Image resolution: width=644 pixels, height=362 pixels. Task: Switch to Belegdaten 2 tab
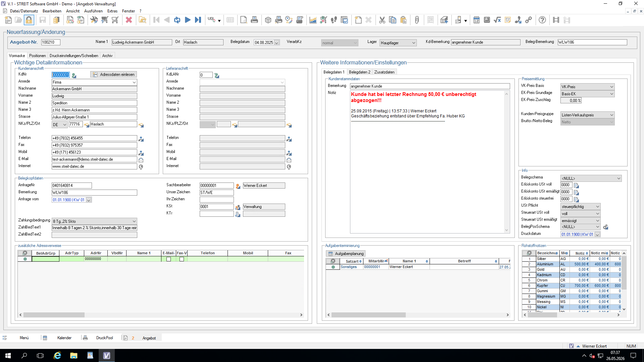359,72
